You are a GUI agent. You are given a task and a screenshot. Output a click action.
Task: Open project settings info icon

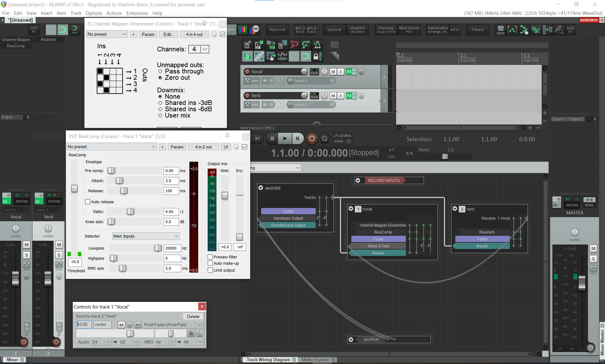coord(282,45)
